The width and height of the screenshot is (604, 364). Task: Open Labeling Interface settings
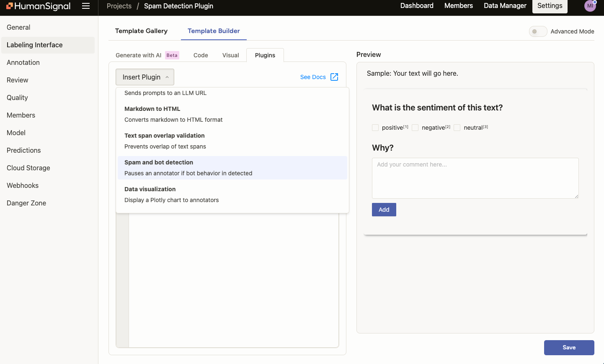click(48, 45)
